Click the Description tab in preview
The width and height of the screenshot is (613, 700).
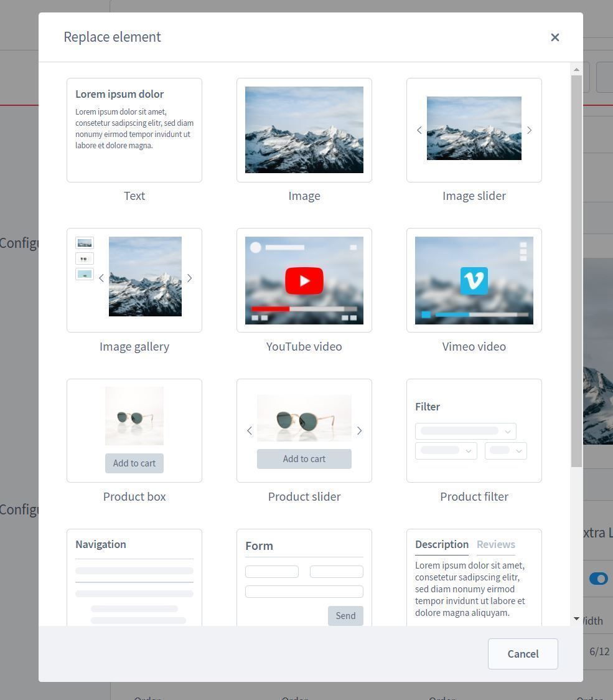[442, 544]
